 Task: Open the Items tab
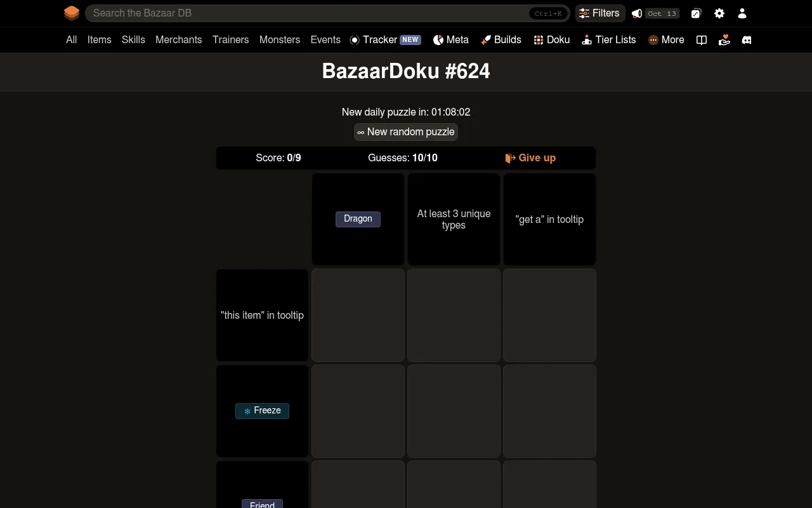tap(100, 39)
